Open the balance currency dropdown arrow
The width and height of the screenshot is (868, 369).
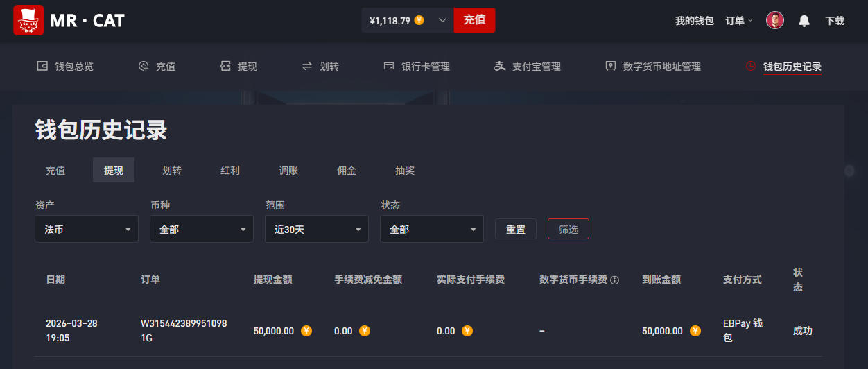(x=442, y=20)
